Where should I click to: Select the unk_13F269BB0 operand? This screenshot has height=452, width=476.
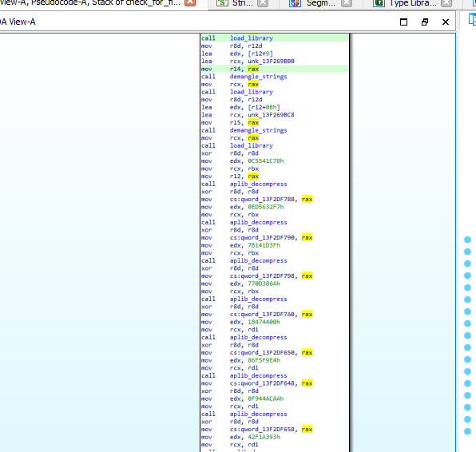[271, 61]
